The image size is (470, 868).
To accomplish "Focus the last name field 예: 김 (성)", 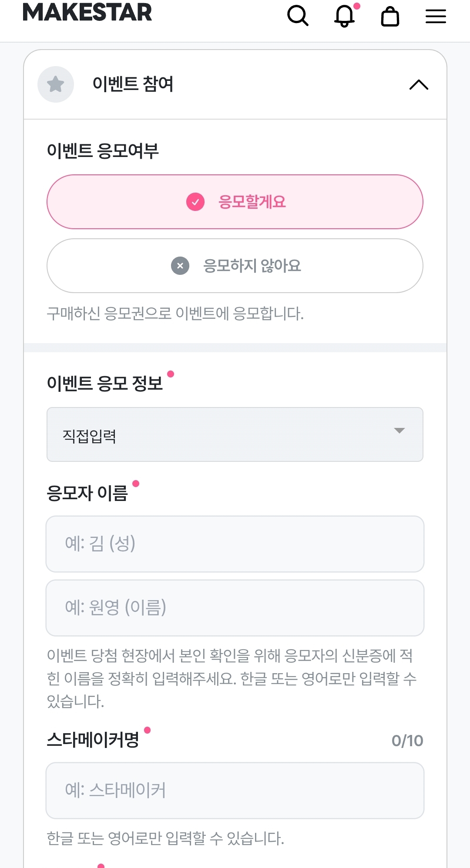I will click(235, 544).
